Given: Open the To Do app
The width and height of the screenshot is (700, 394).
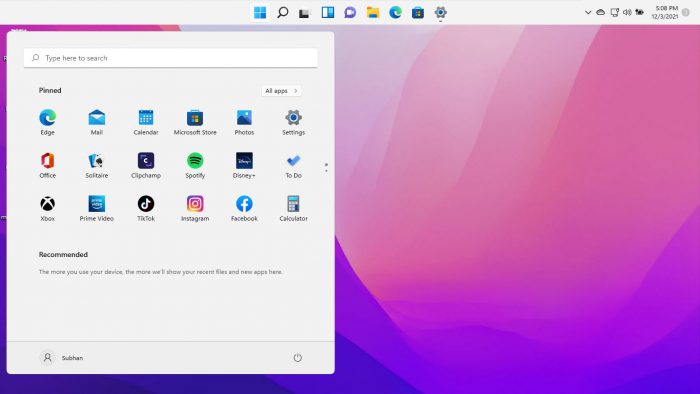Looking at the screenshot, I should click(x=293, y=165).
